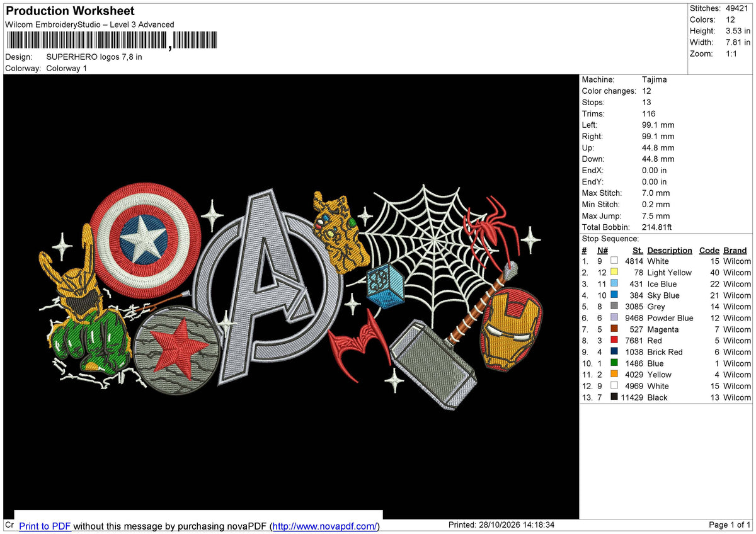Screen dimensions: 756x534
Task: Select the Stops value 13
Action: pos(646,102)
